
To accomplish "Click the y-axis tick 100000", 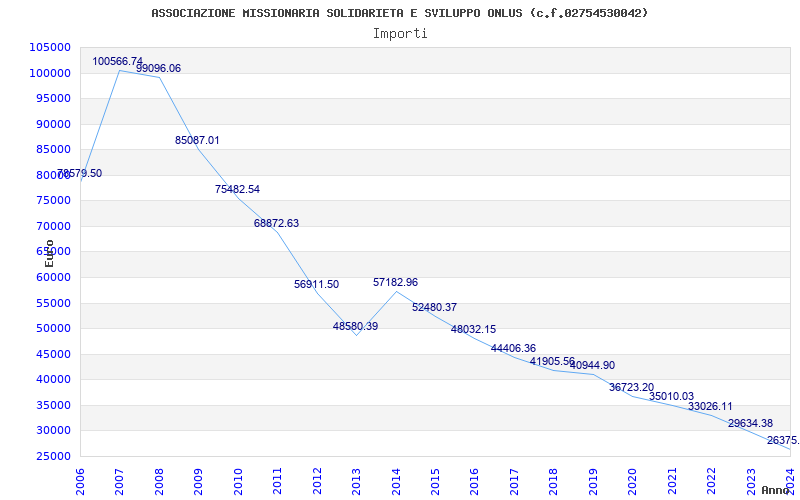I will [49, 73].
